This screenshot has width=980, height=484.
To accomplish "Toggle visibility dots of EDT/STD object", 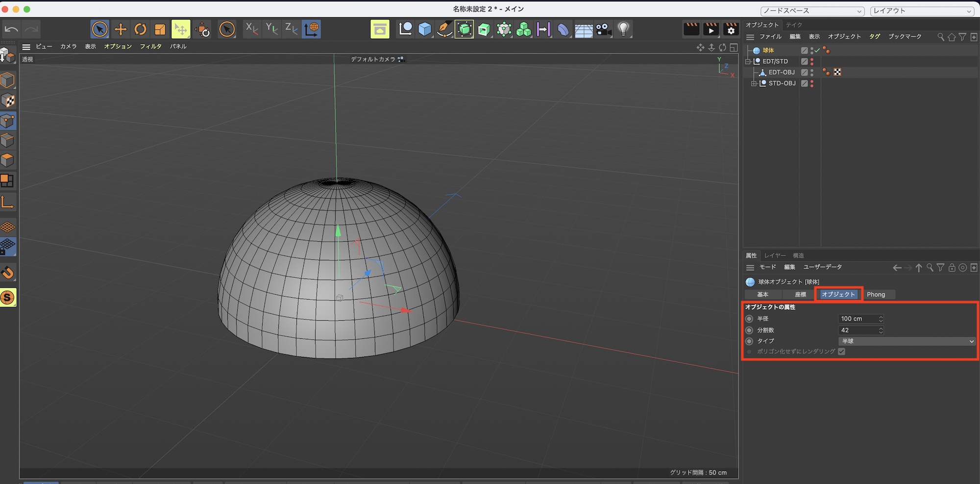I will tap(812, 62).
